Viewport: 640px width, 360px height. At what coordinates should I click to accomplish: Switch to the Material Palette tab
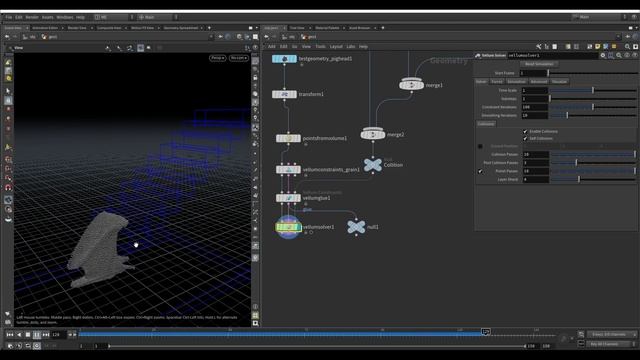327,28
